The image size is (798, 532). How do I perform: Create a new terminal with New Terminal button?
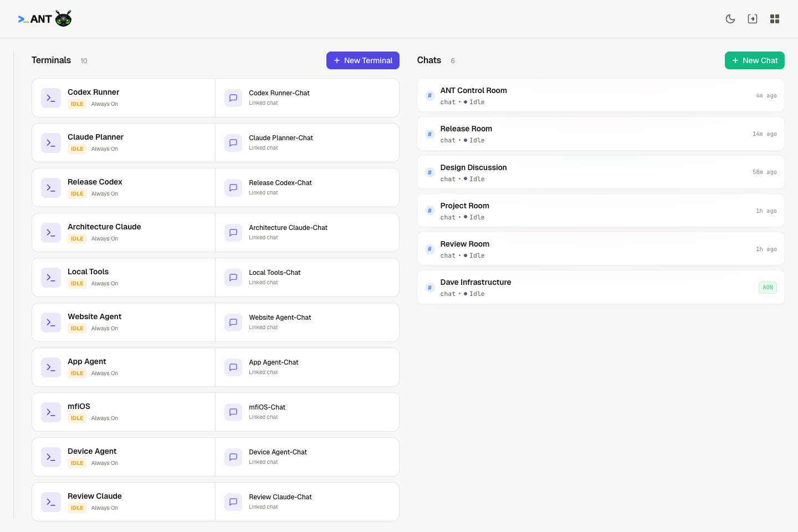point(363,60)
